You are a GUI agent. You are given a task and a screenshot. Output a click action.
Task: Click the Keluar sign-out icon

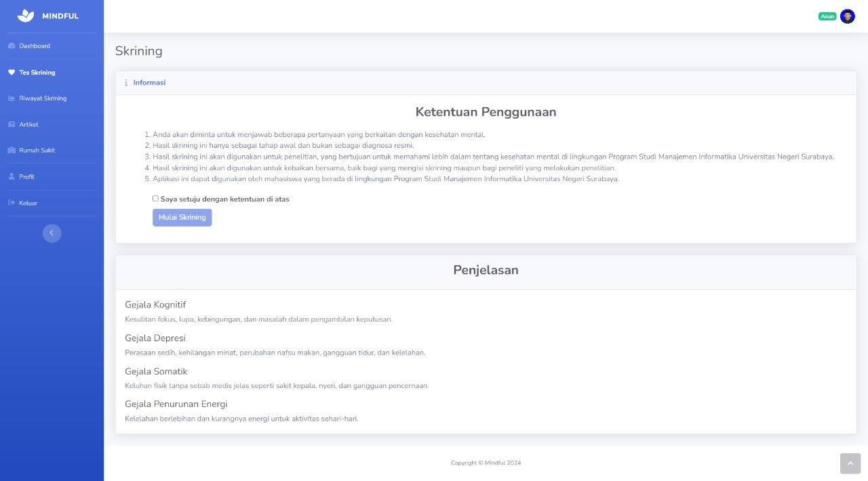pos(12,203)
